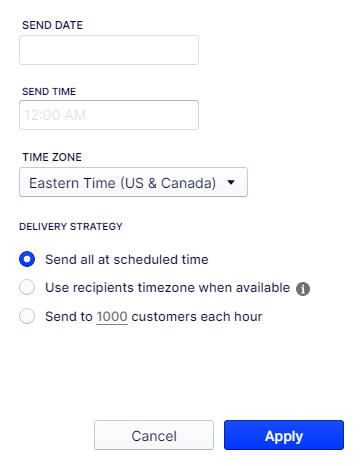The width and height of the screenshot is (360, 466).
Task: Click the 'Use recipients timezone when available' label text
Action: click(x=167, y=288)
